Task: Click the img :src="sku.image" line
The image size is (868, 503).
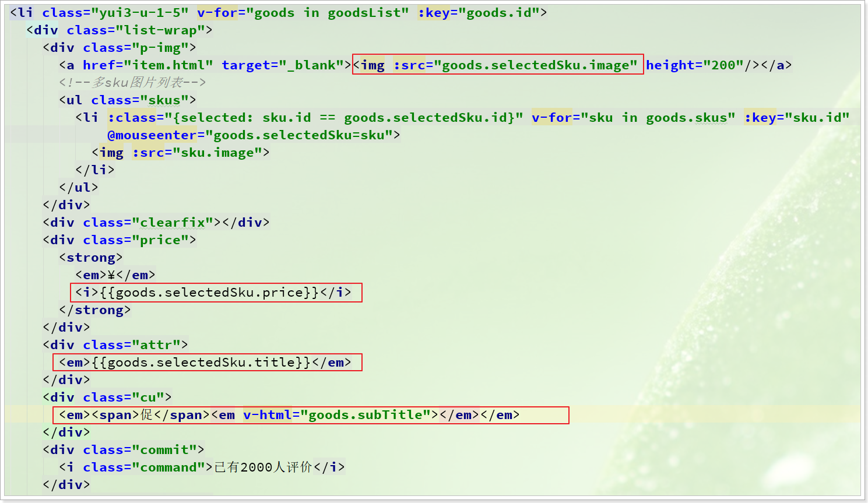Action: (181, 153)
